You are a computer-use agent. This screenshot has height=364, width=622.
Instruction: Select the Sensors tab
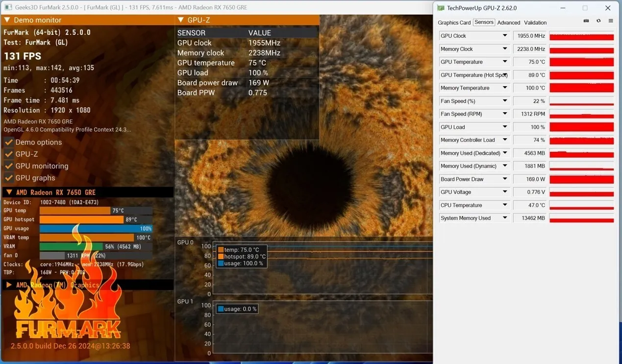[x=484, y=22]
